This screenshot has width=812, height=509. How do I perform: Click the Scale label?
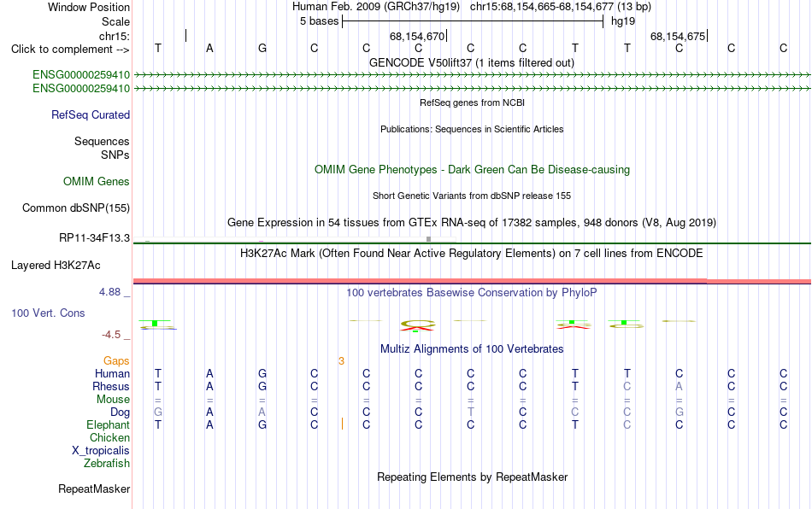point(115,21)
